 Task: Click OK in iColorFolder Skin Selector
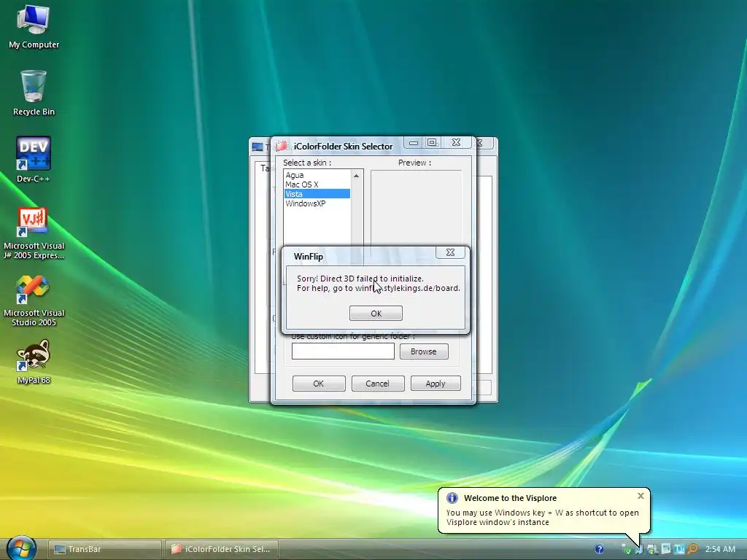(x=319, y=384)
